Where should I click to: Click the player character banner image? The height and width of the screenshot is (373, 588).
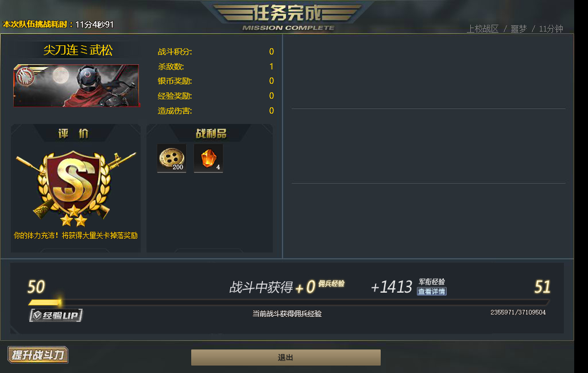tap(76, 86)
